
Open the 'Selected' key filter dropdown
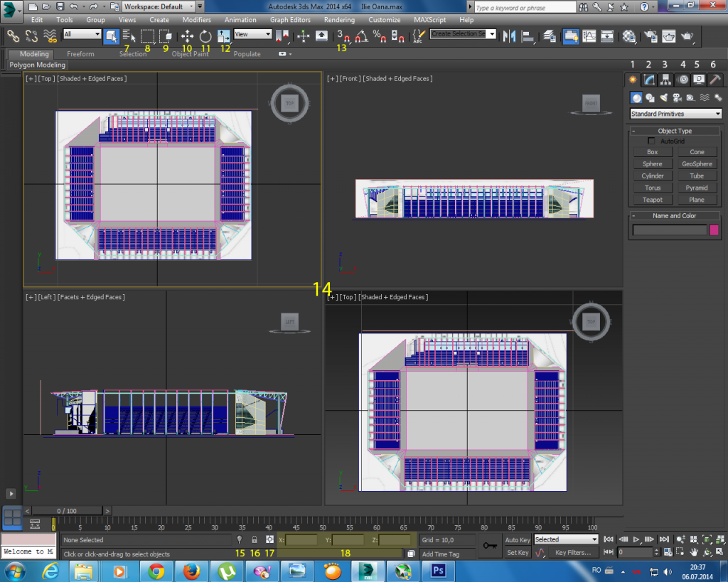tap(566, 539)
